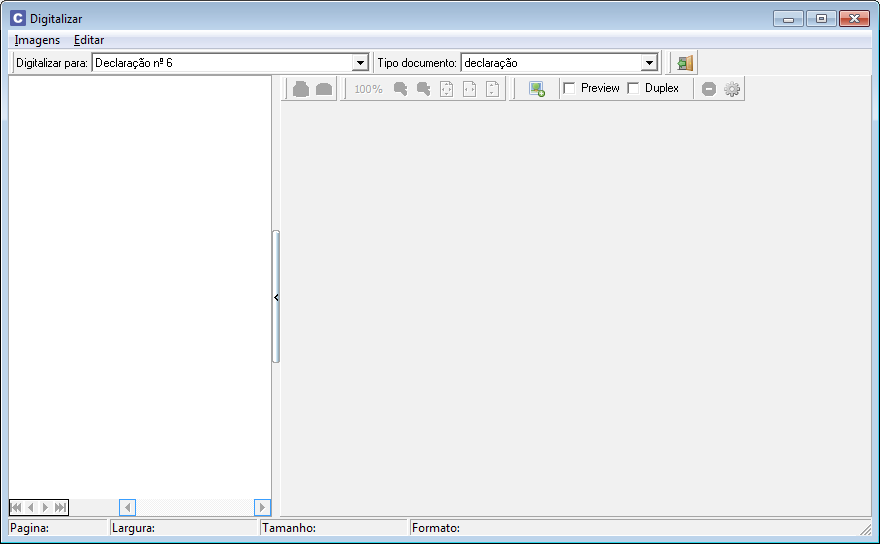Go to first page navigation arrow
The height and width of the screenshot is (544, 880).
tap(16, 508)
